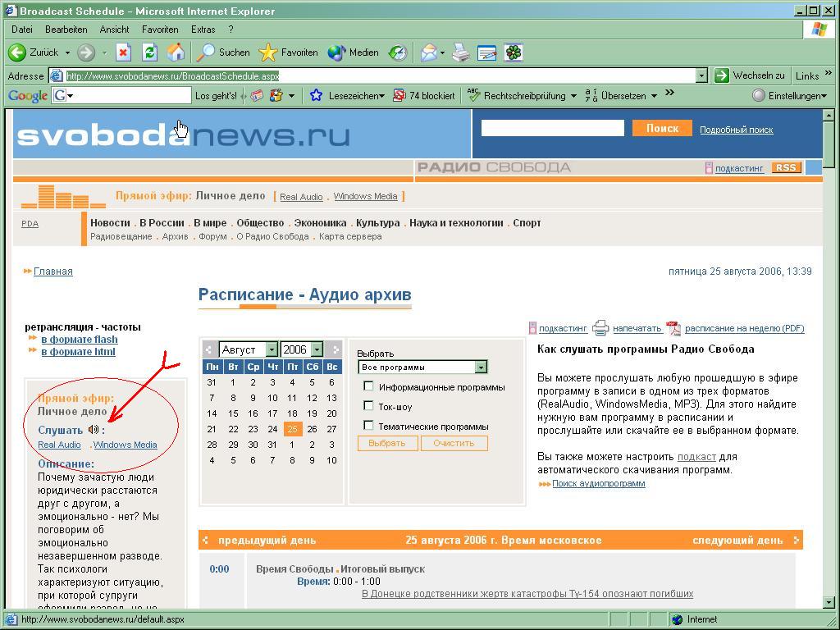Expand the mail button dropdown arrow
Image resolution: width=840 pixels, height=630 pixels.
442,53
